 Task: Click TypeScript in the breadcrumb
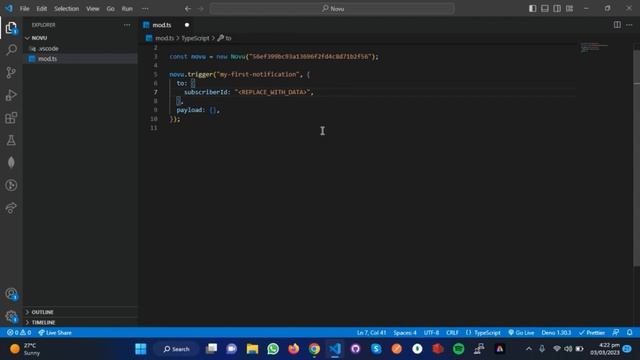tap(195, 38)
